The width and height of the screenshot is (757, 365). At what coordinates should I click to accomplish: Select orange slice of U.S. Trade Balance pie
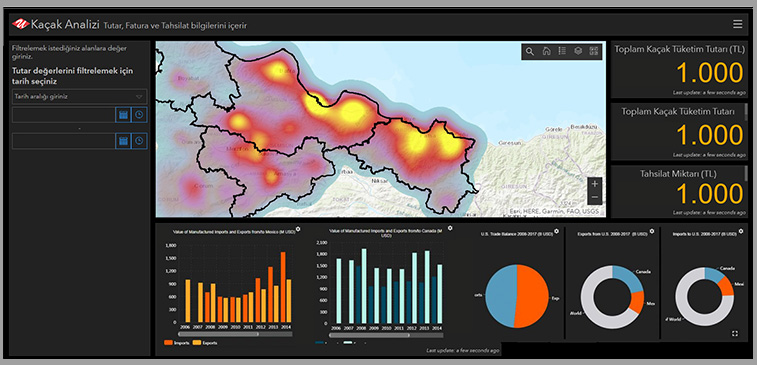click(533, 295)
